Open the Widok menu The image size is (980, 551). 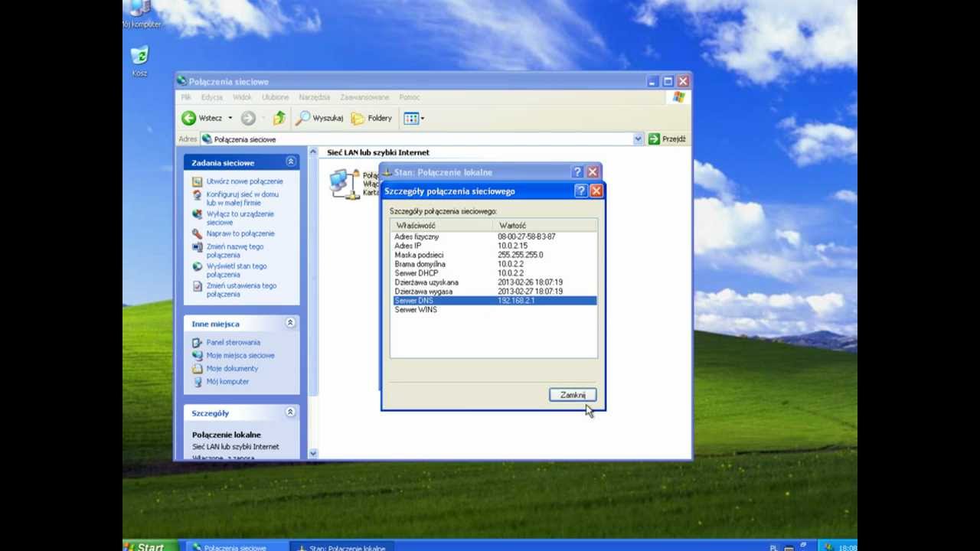click(242, 97)
